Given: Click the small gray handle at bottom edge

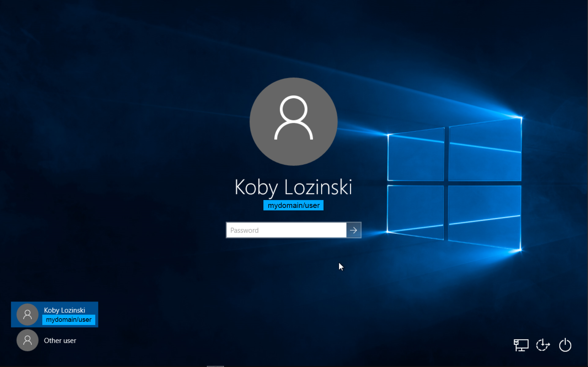Looking at the screenshot, I should pyautogui.click(x=215, y=366).
